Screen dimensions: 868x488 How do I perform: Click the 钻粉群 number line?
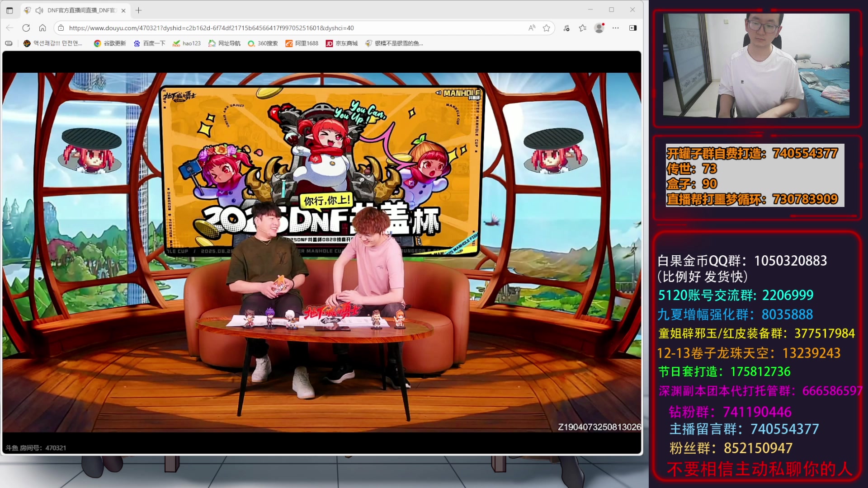point(731,412)
